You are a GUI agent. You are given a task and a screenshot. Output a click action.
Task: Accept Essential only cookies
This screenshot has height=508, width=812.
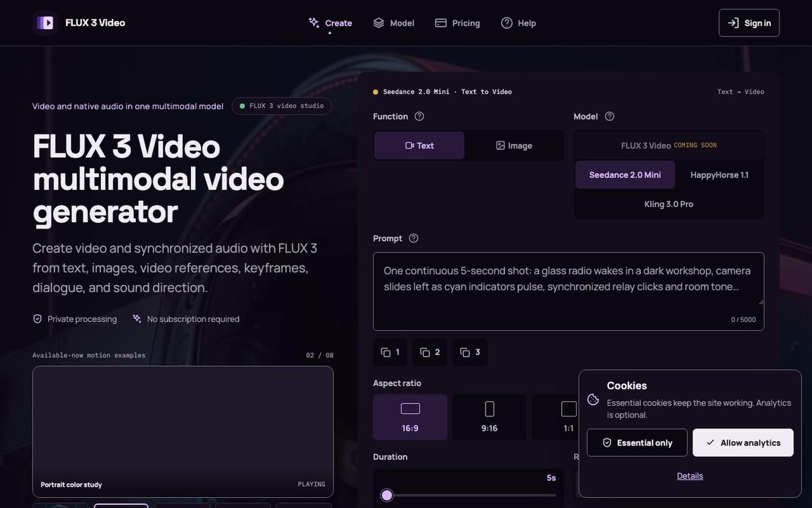pos(637,442)
